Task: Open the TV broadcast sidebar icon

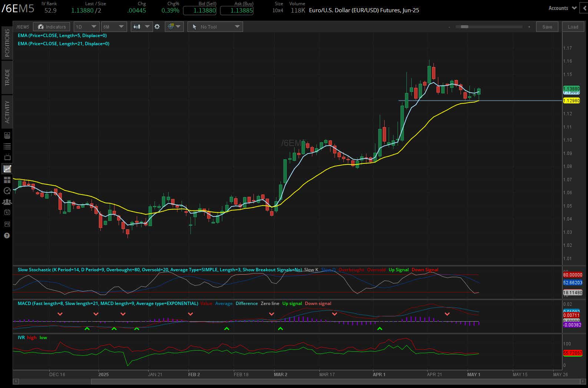Action: pos(7,157)
